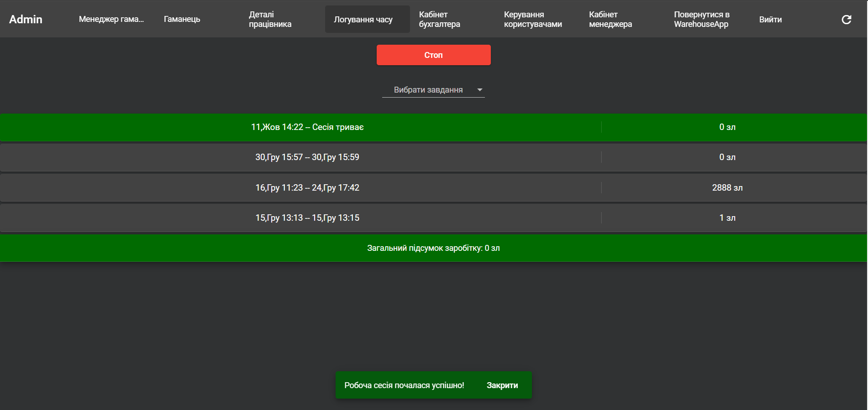Click Загальний підсумок заробітку: 0 зл

pos(433,248)
